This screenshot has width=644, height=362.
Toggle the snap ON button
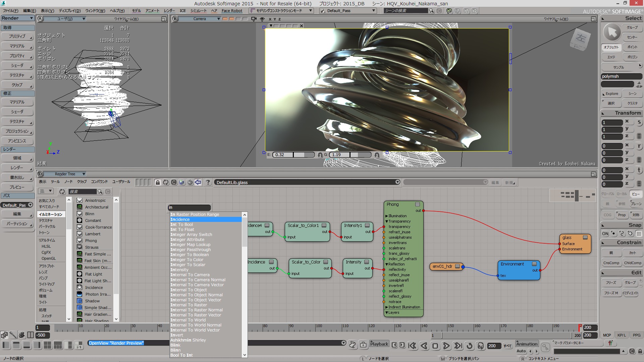click(x=605, y=234)
